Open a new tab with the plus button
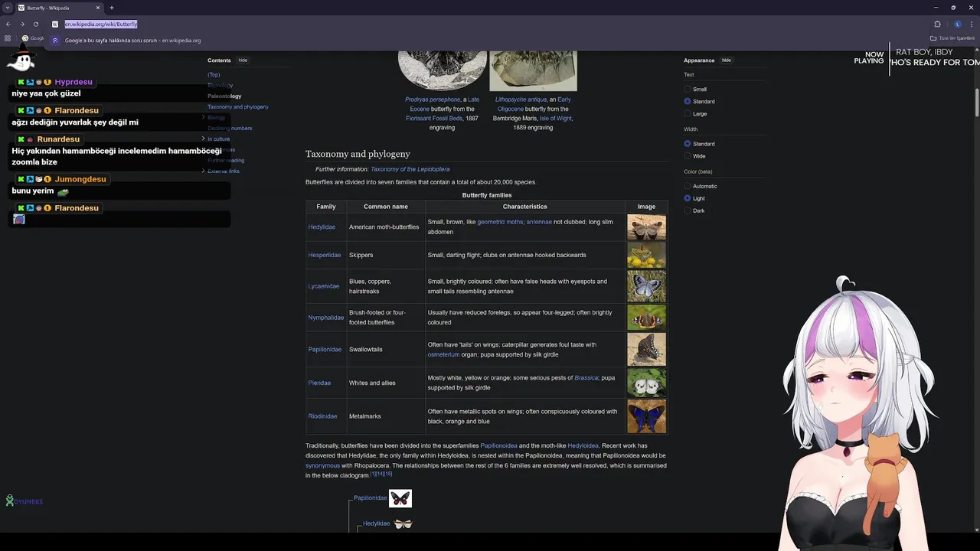Screen dimensions: 980x551 [112, 8]
